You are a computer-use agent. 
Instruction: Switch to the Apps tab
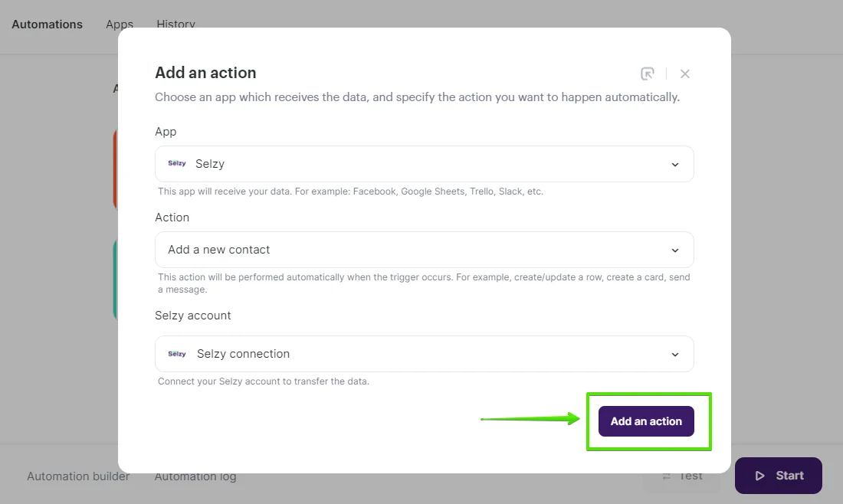119,24
